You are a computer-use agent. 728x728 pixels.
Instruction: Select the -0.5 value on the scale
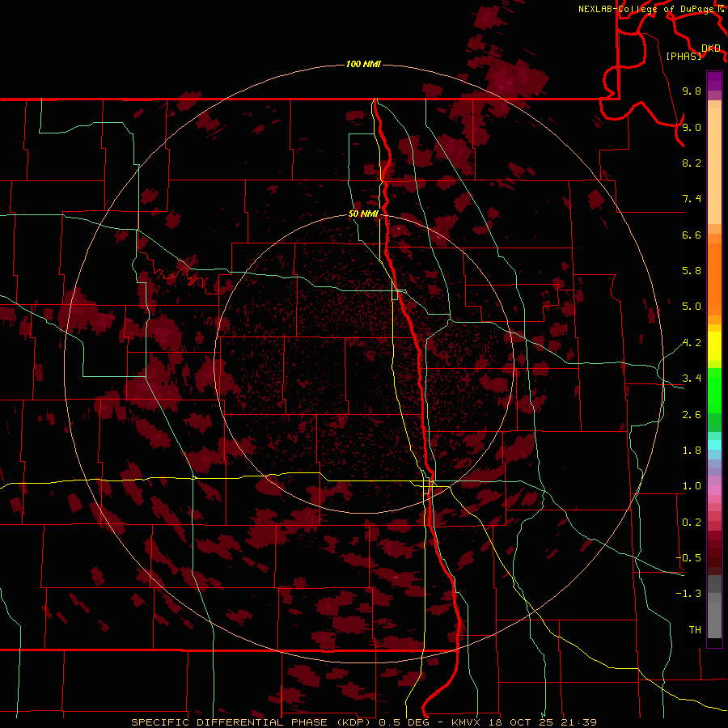(x=688, y=558)
